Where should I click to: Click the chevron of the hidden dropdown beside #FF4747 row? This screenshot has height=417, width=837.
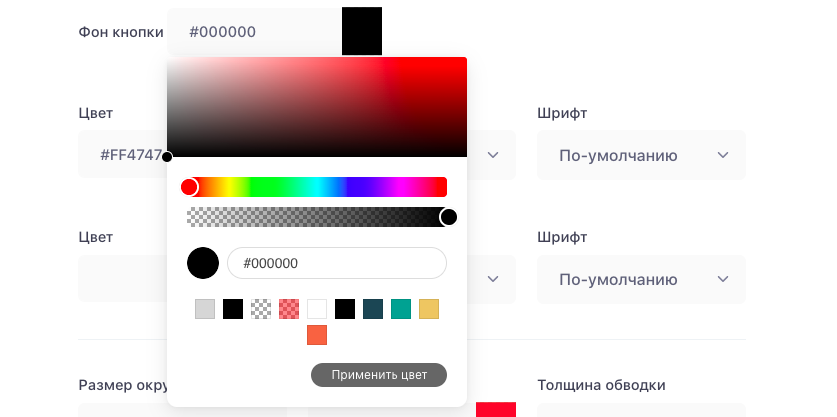(493, 155)
